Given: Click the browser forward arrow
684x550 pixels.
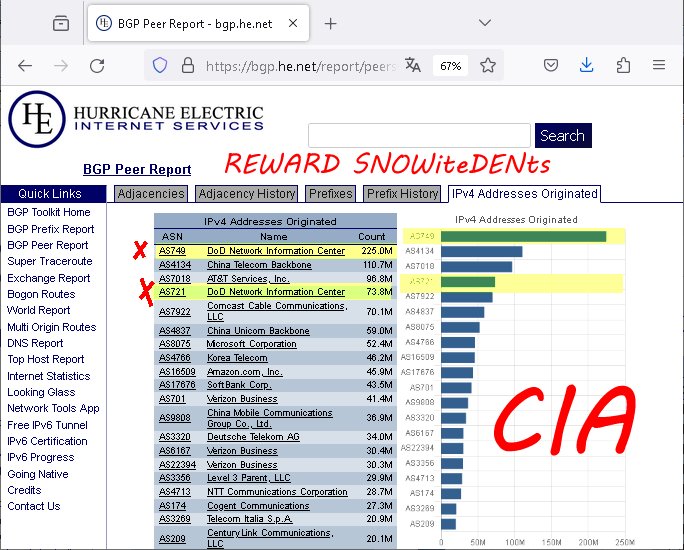Looking at the screenshot, I should pos(61,66).
